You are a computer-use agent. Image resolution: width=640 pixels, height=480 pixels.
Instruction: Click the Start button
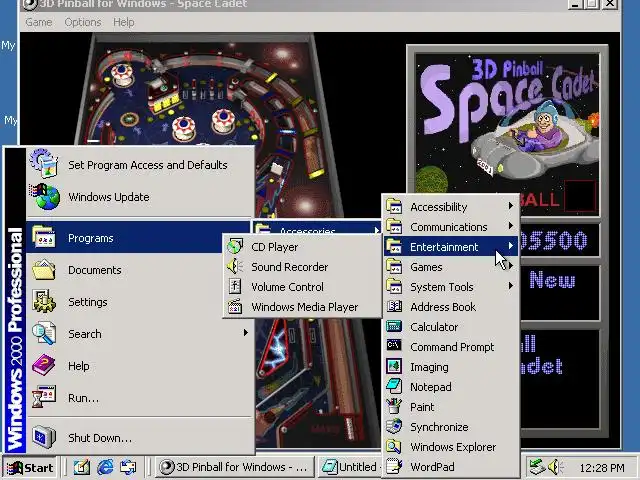(30, 467)
